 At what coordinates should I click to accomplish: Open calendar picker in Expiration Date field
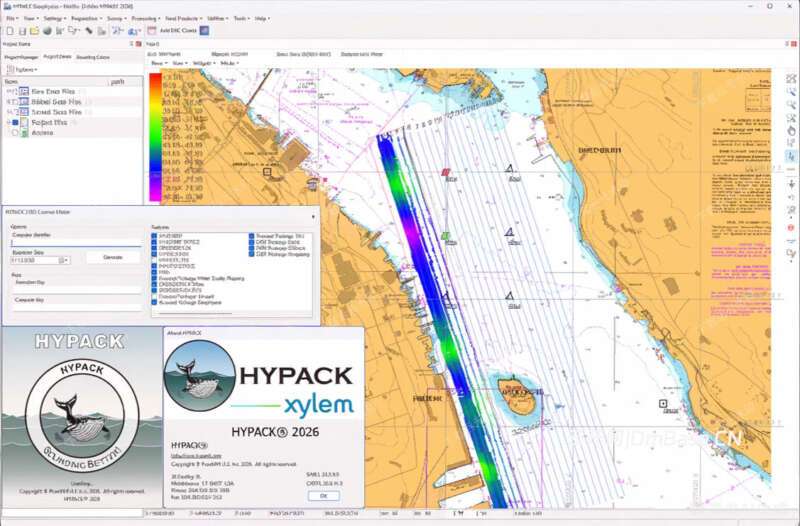(62, 260)
